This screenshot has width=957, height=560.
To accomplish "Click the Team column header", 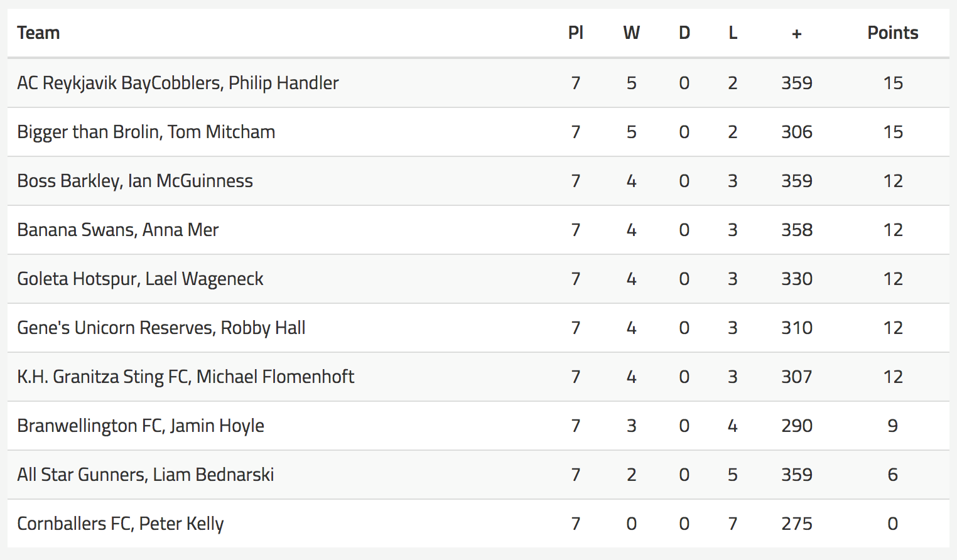I will point(38,33).
